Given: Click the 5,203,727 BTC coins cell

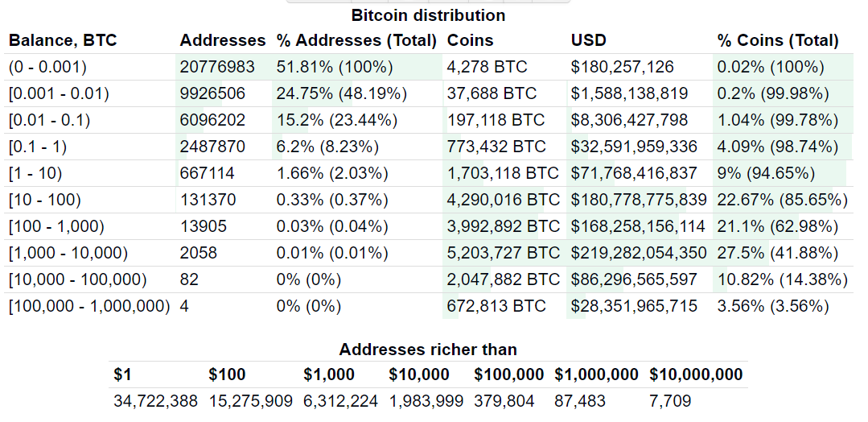Looking at the screenshot, I should point(504,254).
